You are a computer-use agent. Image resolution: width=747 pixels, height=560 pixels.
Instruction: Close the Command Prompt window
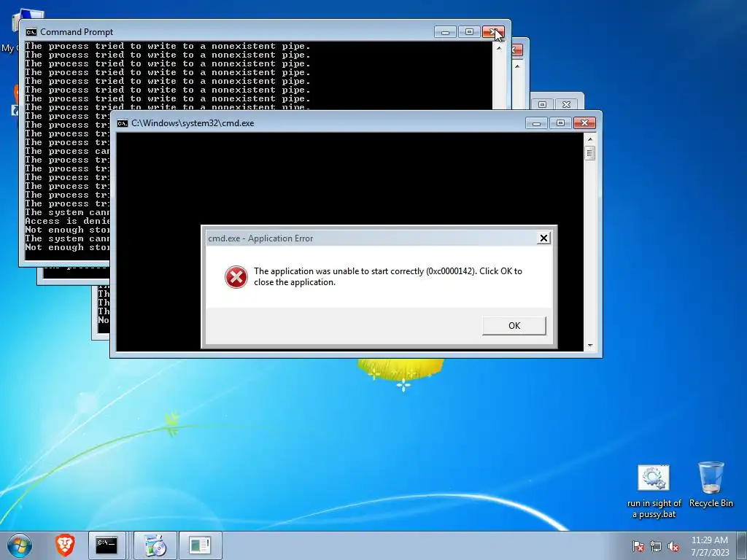coord(493,32)
